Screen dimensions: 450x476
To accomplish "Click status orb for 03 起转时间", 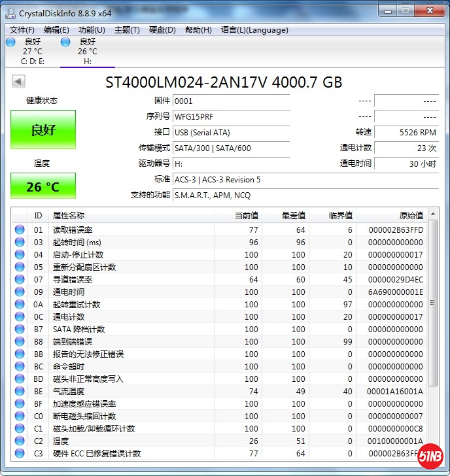I will click(x=20, y=242).
